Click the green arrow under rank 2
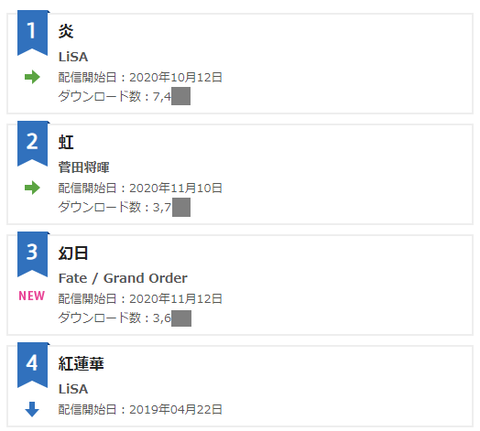The height and width of the screenshot is (431, 480). pos(32,188)
